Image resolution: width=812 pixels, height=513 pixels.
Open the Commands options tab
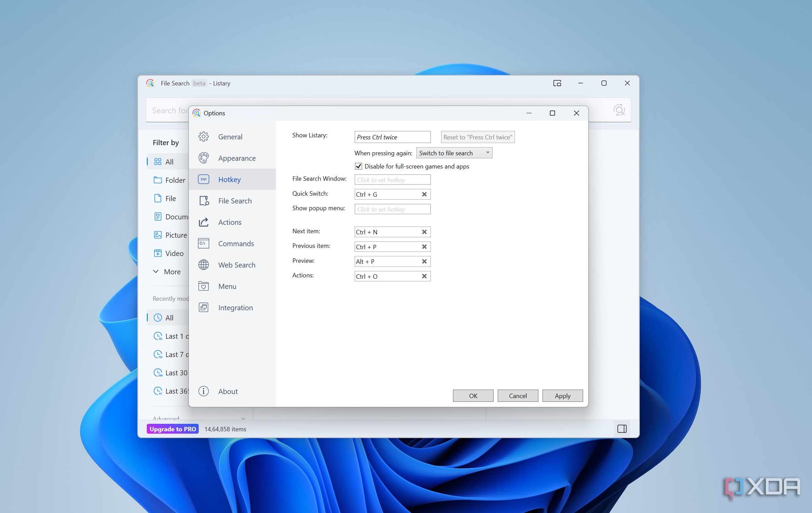click(232, 243)
